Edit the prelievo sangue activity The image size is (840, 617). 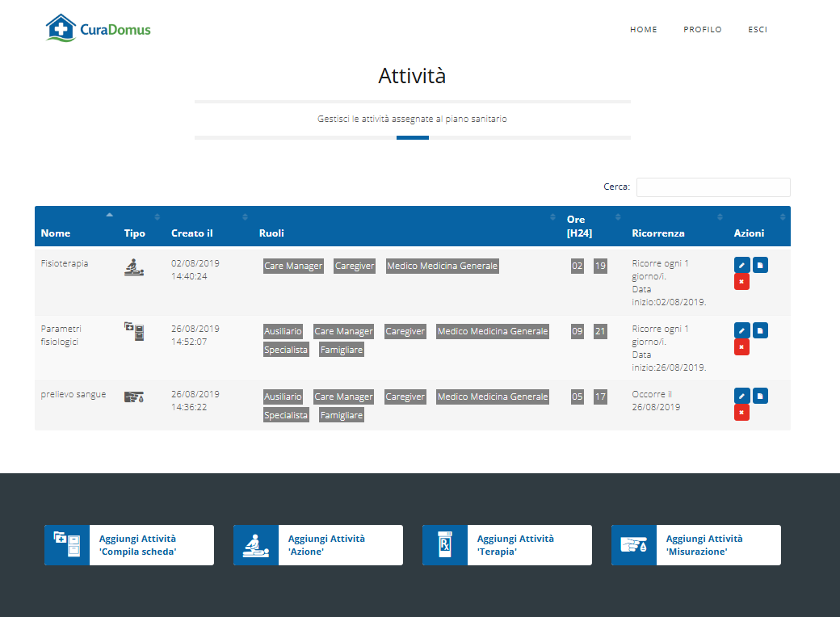tap(741, 396)
